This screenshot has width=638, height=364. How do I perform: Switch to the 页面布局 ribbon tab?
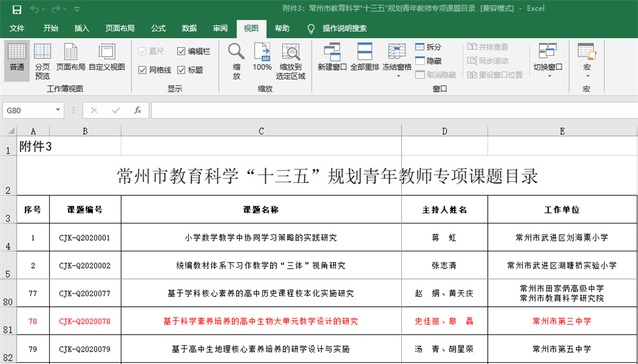click(x=120, y=29)
